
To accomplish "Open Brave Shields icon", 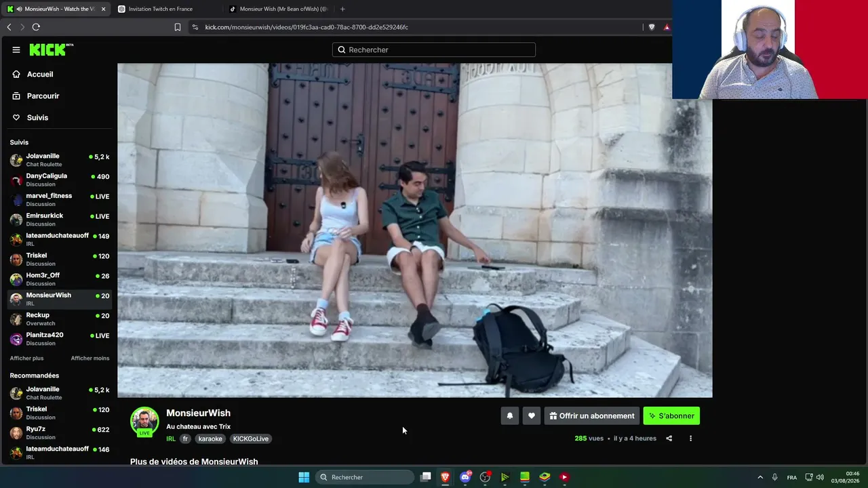I will [x=652, y=27].
